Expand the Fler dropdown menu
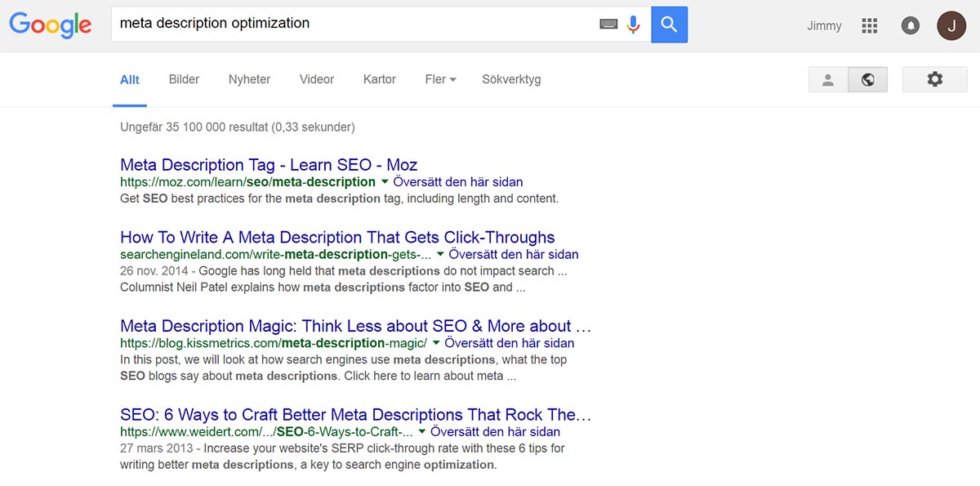980x486 pixels. point(440,79)
